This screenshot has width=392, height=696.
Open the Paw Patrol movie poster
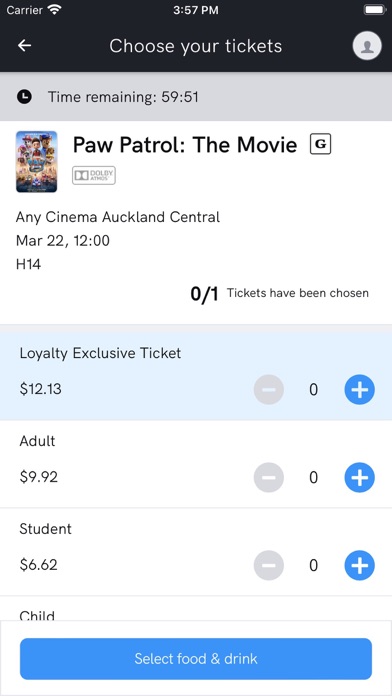point(36,162)
